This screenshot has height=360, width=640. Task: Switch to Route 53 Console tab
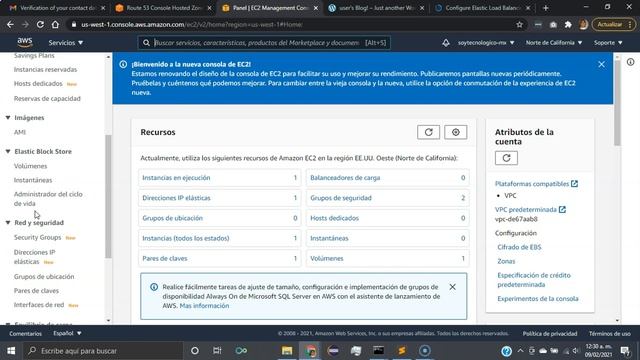pyautogui.click(x=164, y=8)
